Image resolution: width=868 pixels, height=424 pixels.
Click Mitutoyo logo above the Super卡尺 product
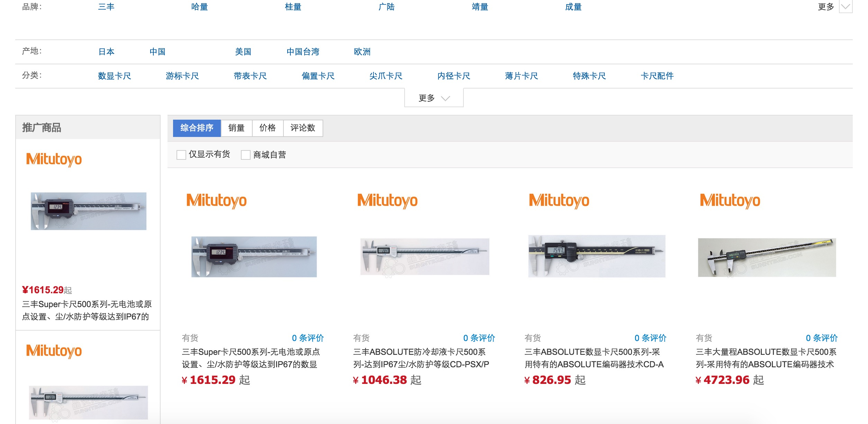pyautogui.click(x=216, y=201)
